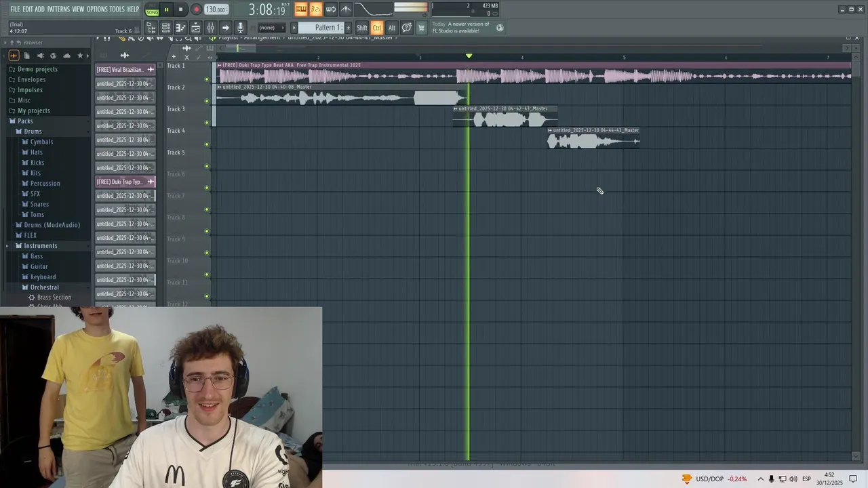Open the (none) snap selector dropdown
Image resolution: width=868 pixels, height=488 pixels.
pos(271,28)
